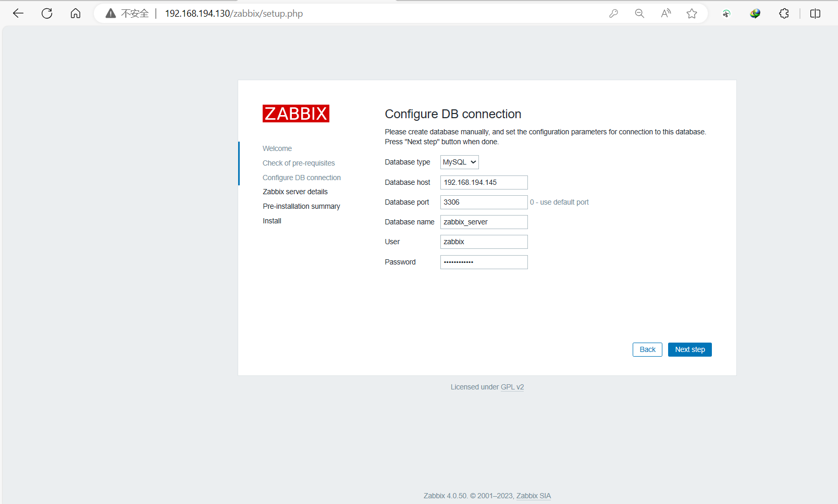The image size is (838, 504).
Task: Click the globe extension icon in toolbar
Action: coord(755,14)
